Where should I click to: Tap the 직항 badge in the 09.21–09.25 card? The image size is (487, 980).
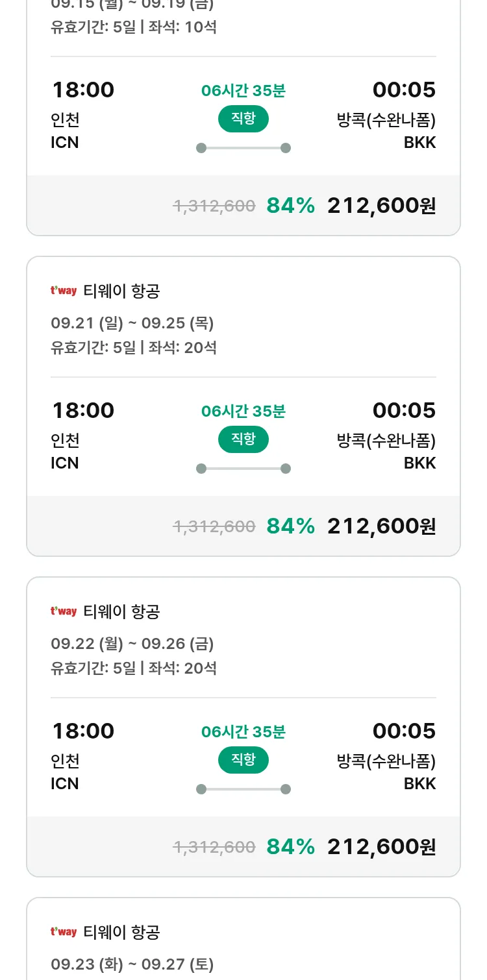(243, 439)
